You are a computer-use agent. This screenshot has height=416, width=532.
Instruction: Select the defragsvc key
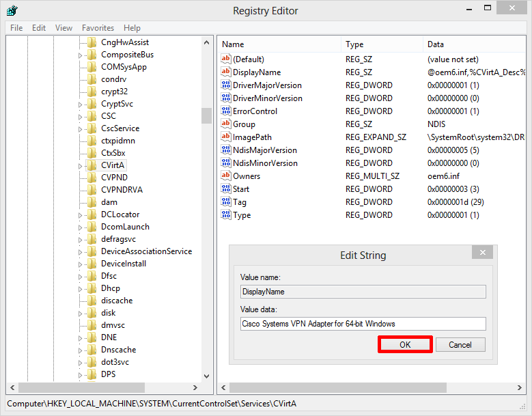pos(118,239)
